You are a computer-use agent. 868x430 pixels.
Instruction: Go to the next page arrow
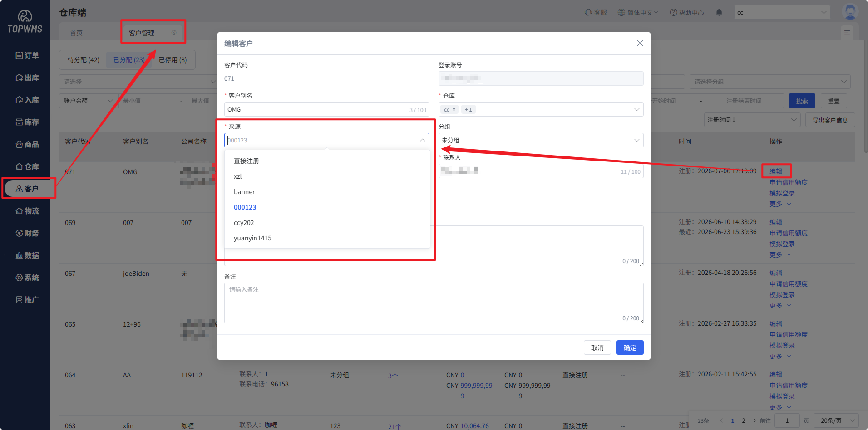coord(755,420)
